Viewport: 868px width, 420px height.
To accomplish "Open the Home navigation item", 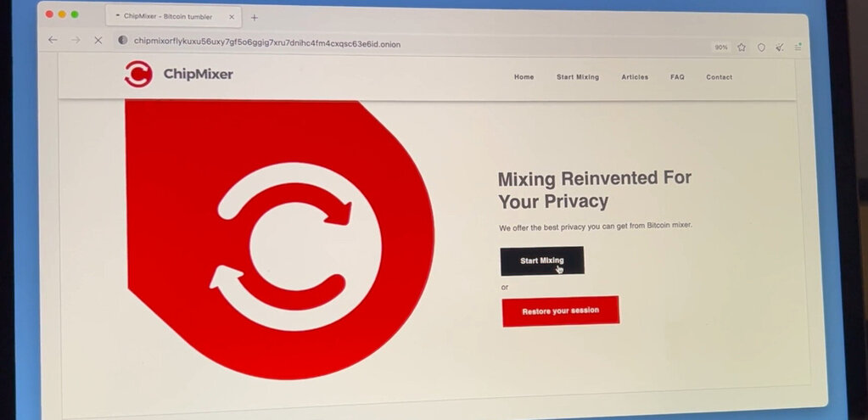I will pyautogui.click(x=524, y=77).
